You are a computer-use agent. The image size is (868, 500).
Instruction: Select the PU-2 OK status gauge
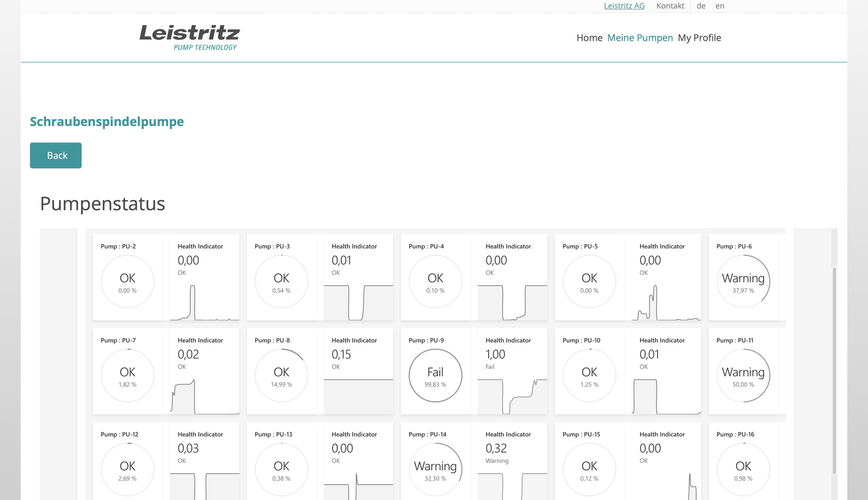coord(128,281)
